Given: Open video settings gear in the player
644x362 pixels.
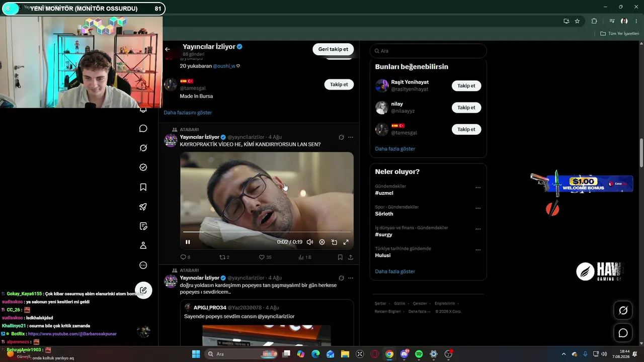Looking at the screenshot, I should (322, 242).
